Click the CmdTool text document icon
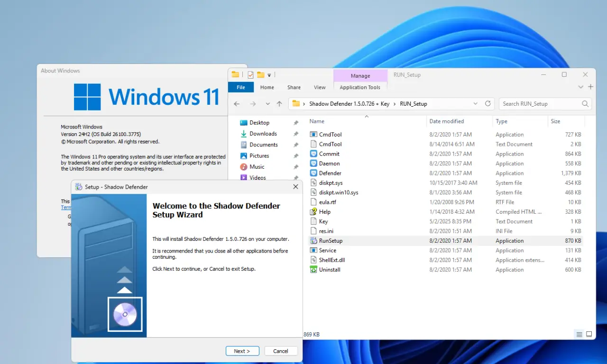This screenshot has width=607, height=364. [x=313, y=144]
